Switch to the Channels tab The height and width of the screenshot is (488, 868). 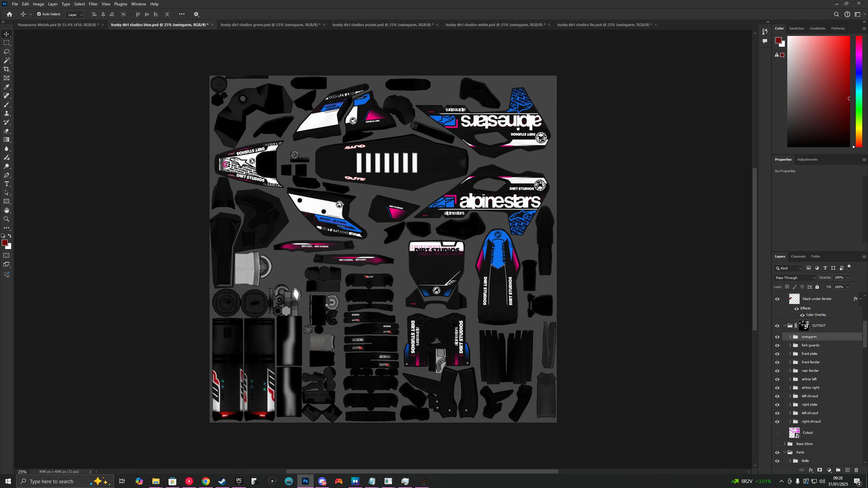[x=798, y=256]
